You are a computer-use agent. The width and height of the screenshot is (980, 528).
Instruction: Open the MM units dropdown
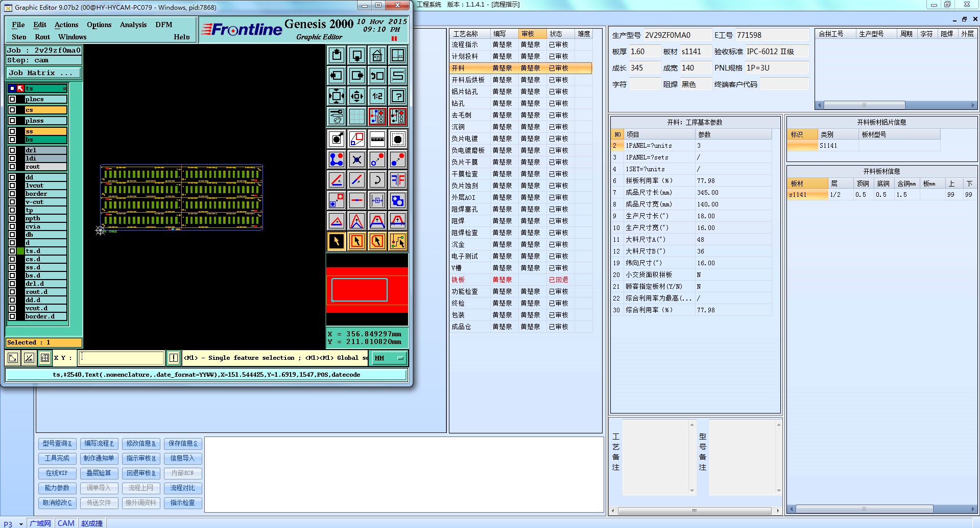pos(389,358)
